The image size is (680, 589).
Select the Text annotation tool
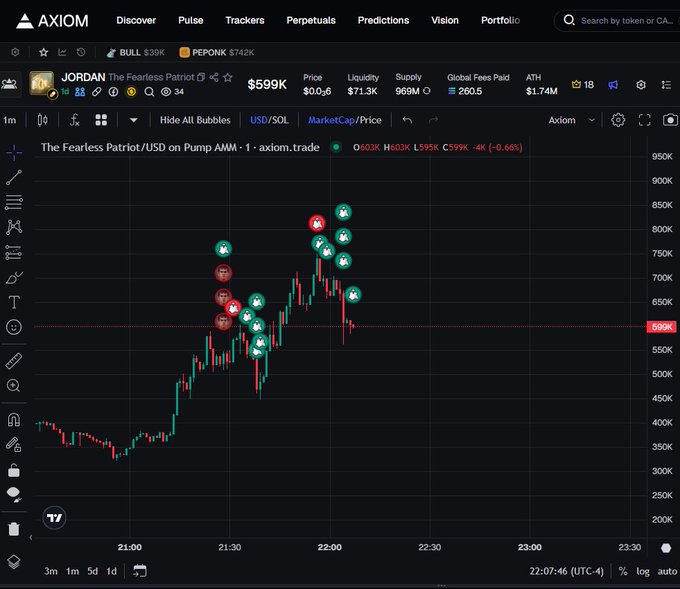pos(14,302)
